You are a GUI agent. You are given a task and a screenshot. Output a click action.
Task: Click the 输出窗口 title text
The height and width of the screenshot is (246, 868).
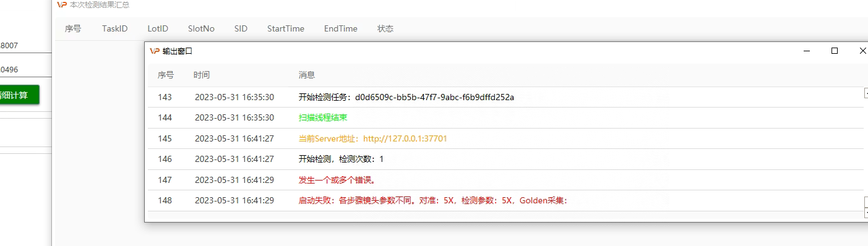pyautogui.click(x=178, y=51)
